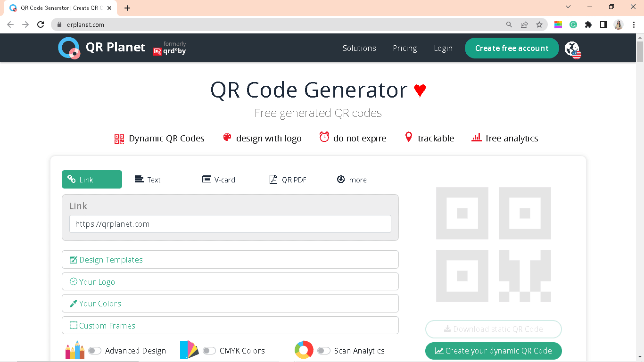Expand the Your Colors section
Image resolution: width=644 pixels, height=362 pixels.
[230, 304]
